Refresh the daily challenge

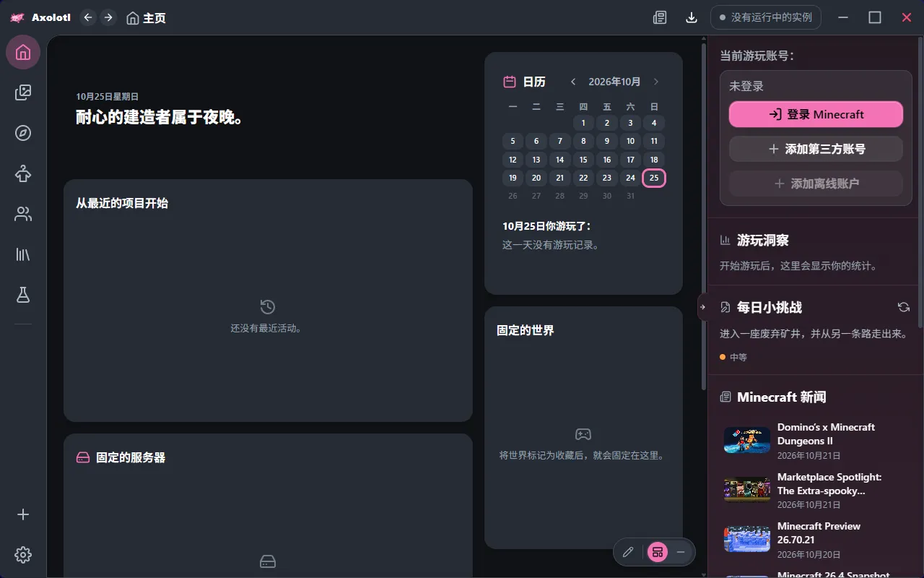coord(903,307)
